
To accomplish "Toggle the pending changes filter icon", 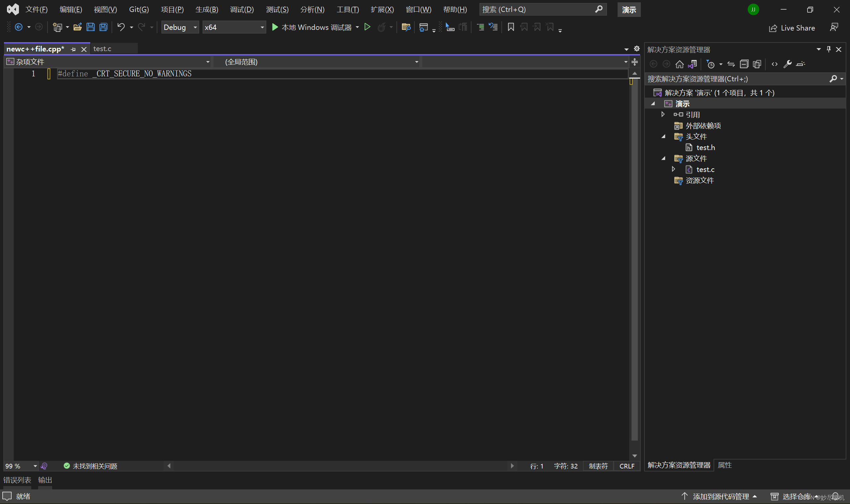I will click(711, 64).
